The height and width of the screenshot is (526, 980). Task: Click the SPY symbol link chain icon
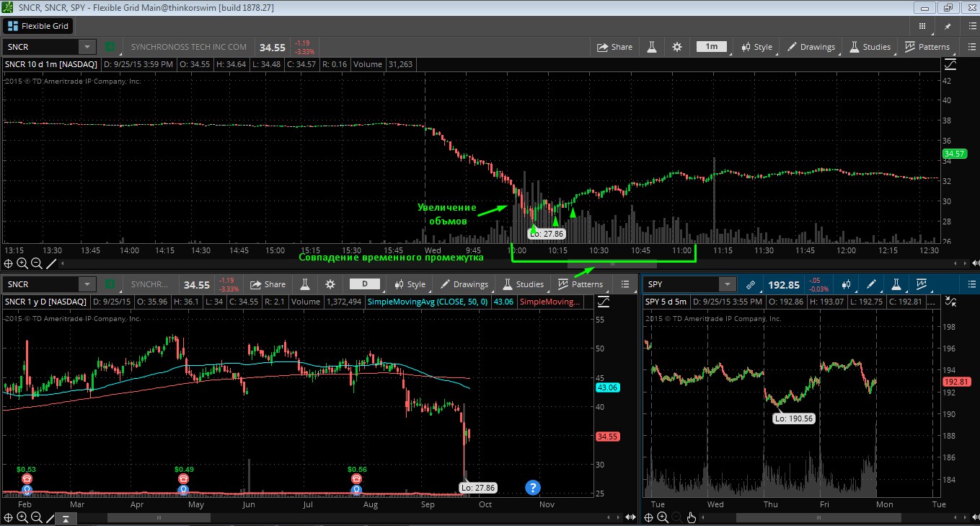(x=751, y=284)
